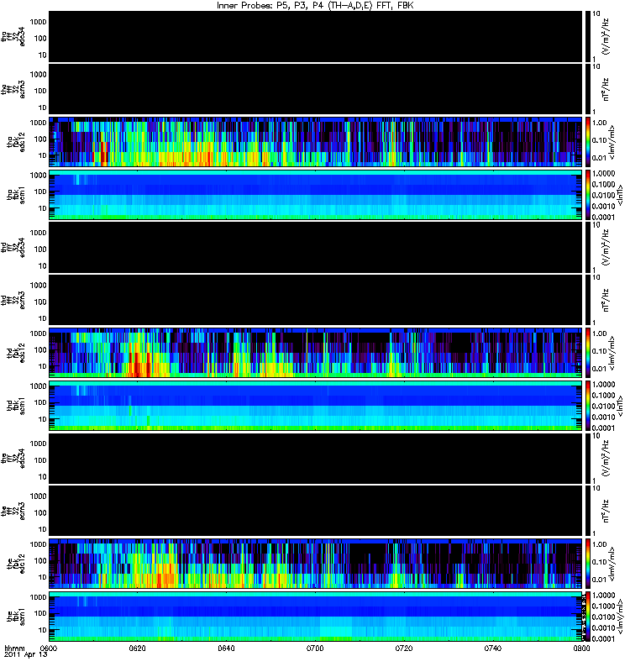Click the 0620 time axis label
The height and width of the screenshot is (672, 630).
(x=138, y=648)
